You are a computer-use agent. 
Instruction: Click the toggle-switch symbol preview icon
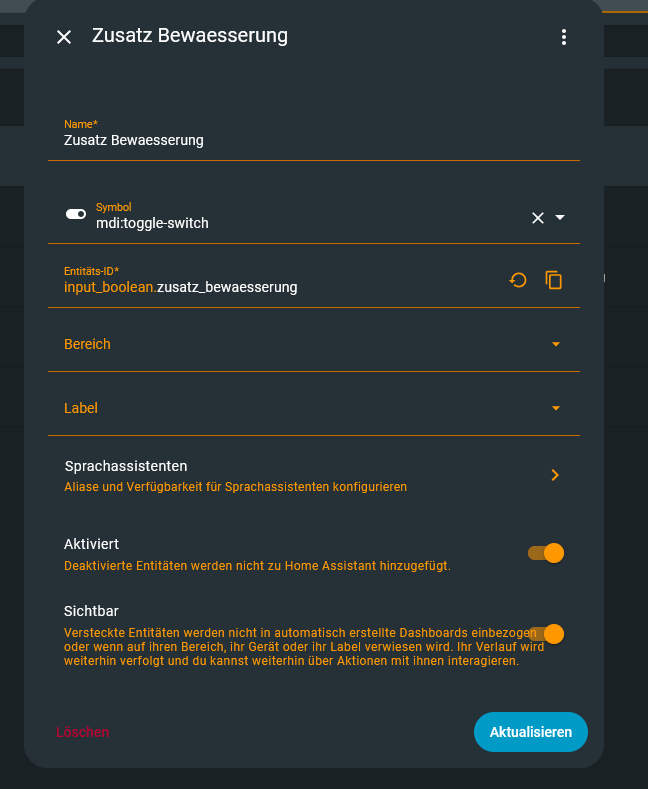coord(76,215)
